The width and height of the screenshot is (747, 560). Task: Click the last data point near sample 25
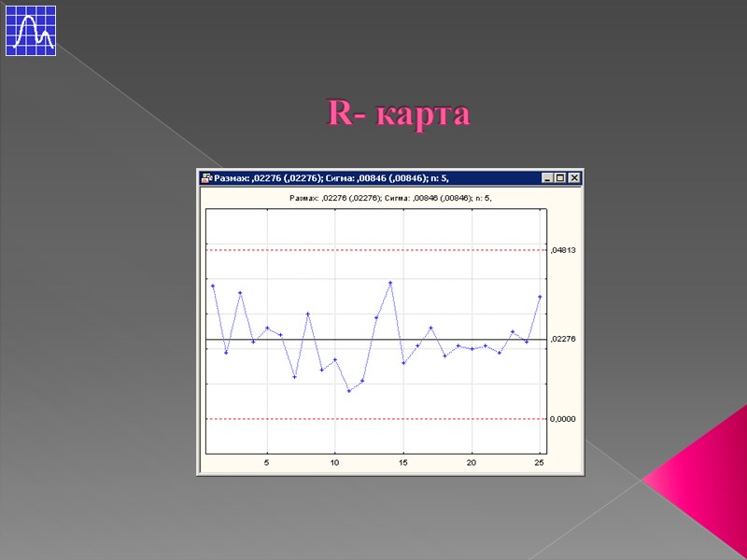(540, 297)
